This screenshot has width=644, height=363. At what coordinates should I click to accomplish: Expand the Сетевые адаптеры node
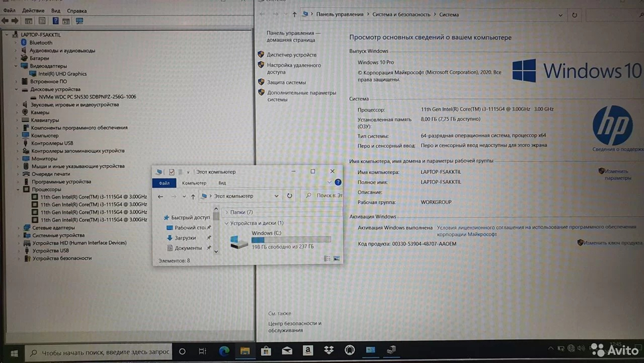pos(18,228)
